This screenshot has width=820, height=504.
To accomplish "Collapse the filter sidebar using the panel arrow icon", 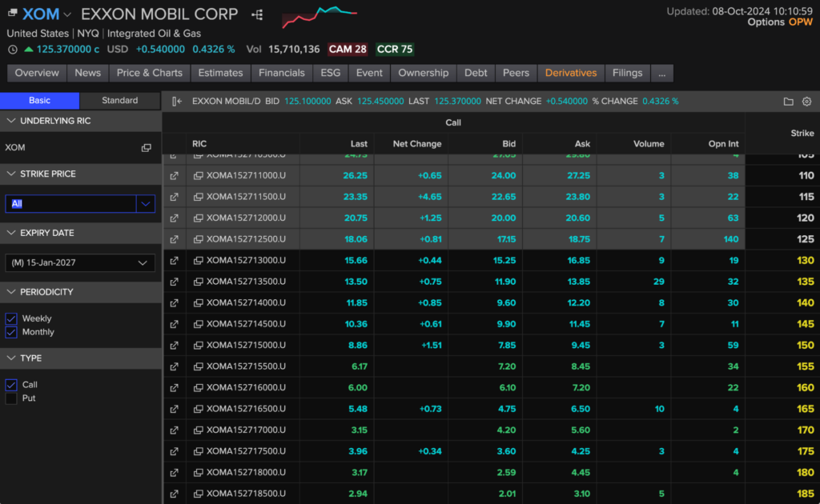I will pos(177,102).
